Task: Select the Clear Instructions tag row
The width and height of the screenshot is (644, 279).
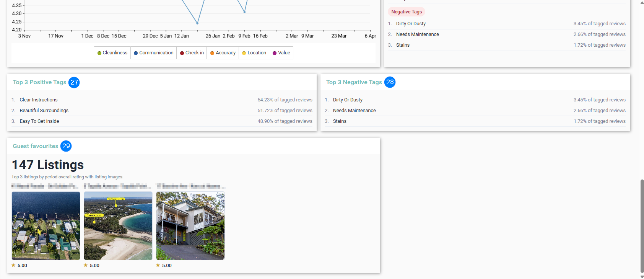Action: click(x=162, y=100)
